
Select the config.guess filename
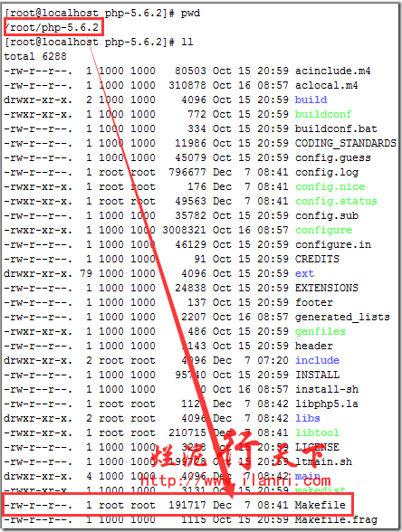(333, 157)
